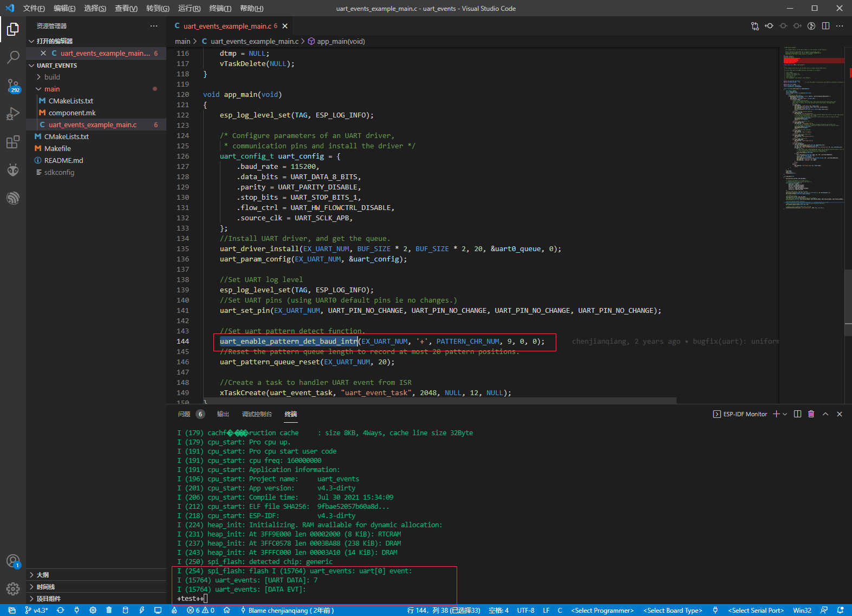Click ESP-IDF full clean trash icon in status bar

pos(109,610)
